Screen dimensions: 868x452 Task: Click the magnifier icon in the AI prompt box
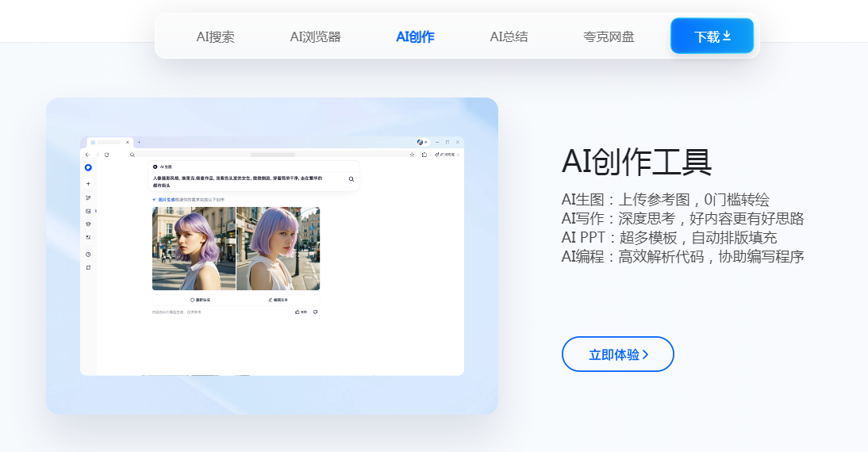(x=351, y=179)
